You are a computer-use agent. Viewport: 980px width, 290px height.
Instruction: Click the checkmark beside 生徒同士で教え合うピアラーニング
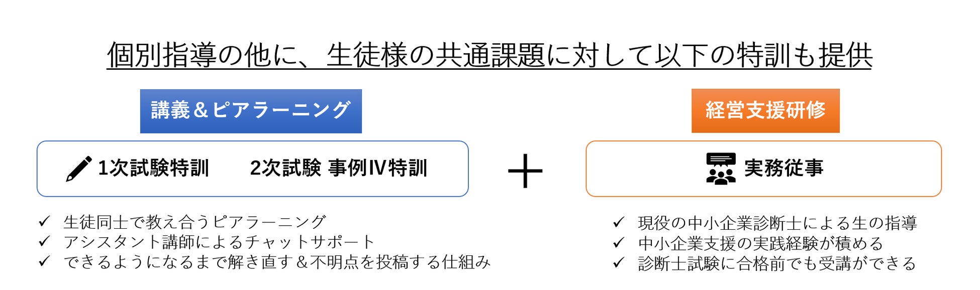pyautogui.click(x=44, y=221)
